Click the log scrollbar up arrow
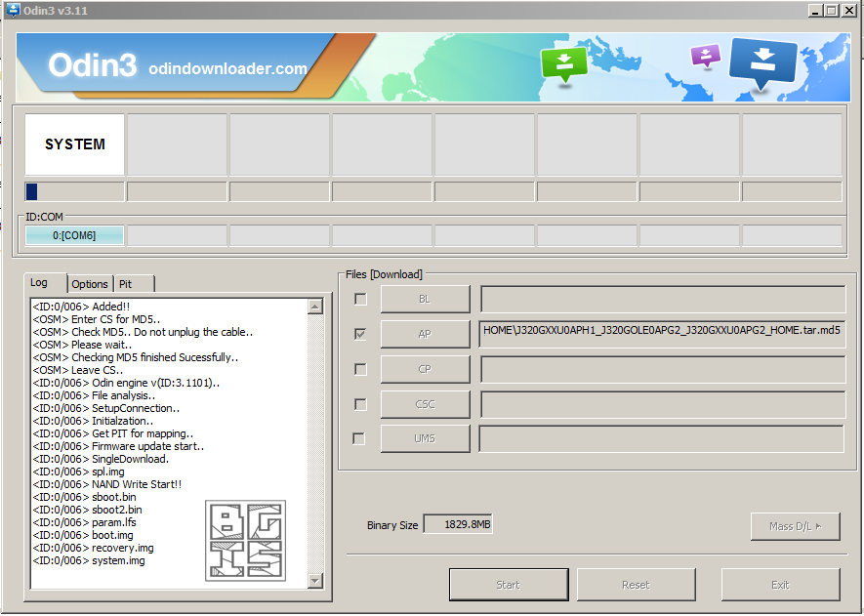 tap(315, 307)
